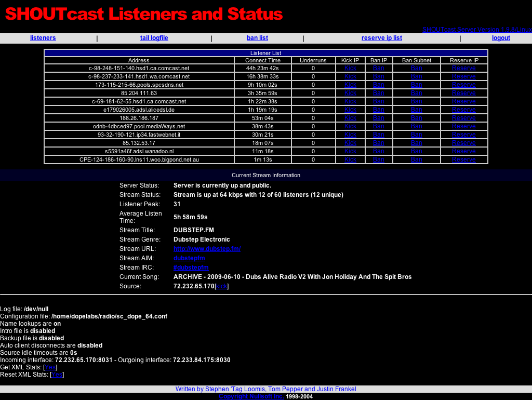The height and width of the screenshot is (400, 532).
Task: Select the server status message text
Action: (x=222, y=185)
